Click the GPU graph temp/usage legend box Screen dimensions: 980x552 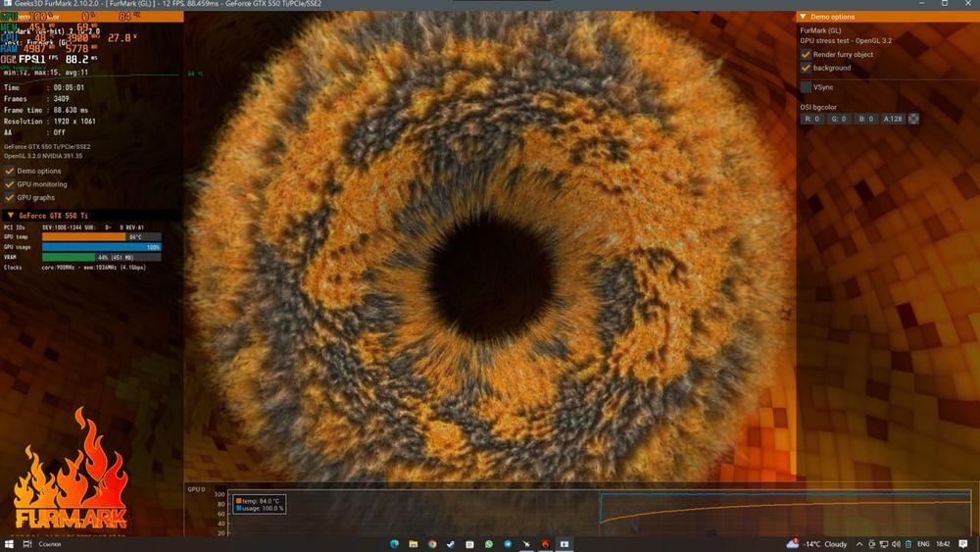coord(260,505)
